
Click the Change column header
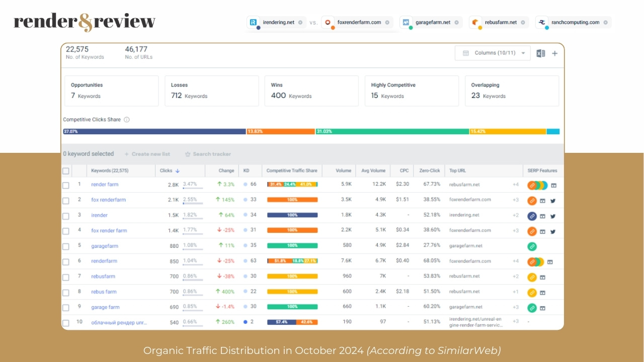point(226,171)
